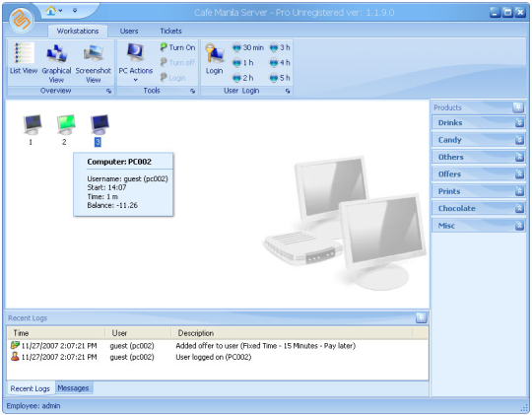Click Turn off in Tools group
The height and width of the screenshot is (415, 532).
point(177,62)
